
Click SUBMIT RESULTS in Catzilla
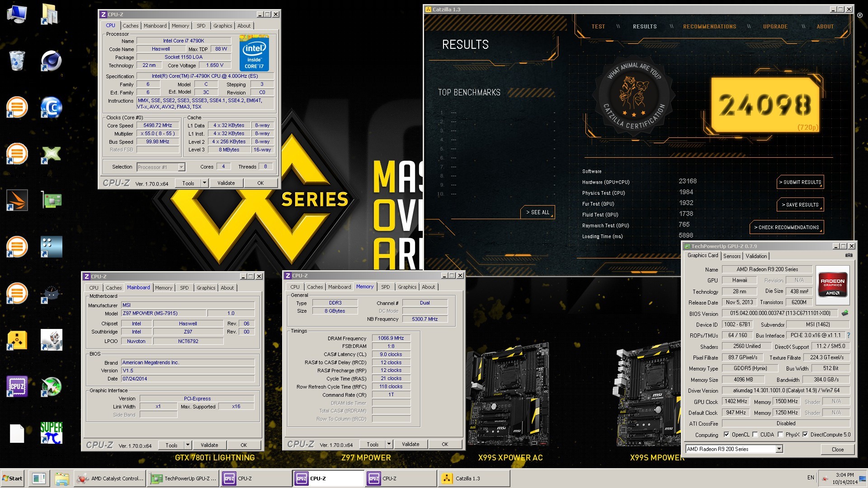coord(800,182)
